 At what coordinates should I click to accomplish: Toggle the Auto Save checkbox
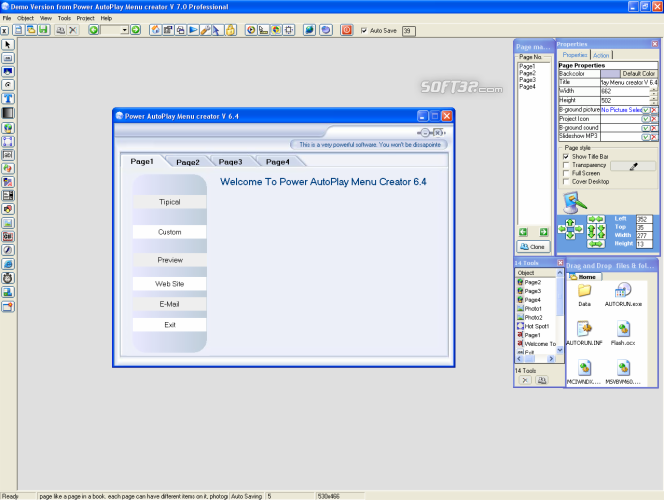click(364, 30)
